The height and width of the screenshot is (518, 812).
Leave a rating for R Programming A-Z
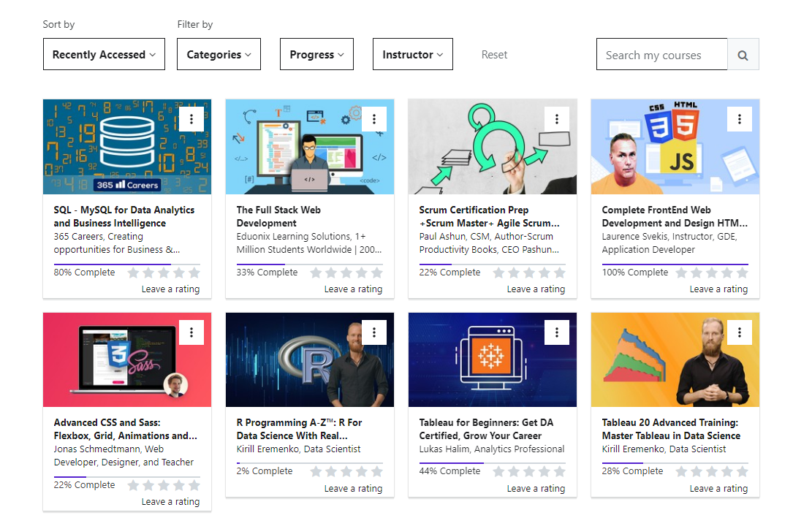(353, 489)
